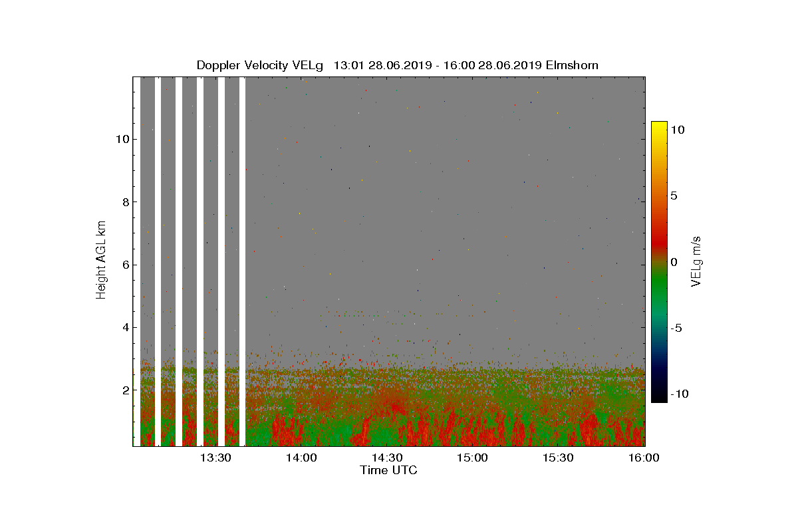This screenshot has width=798, height=532.
Task: Click the height tick label 2
Action: pyautogui.click(x=124, y=390)
